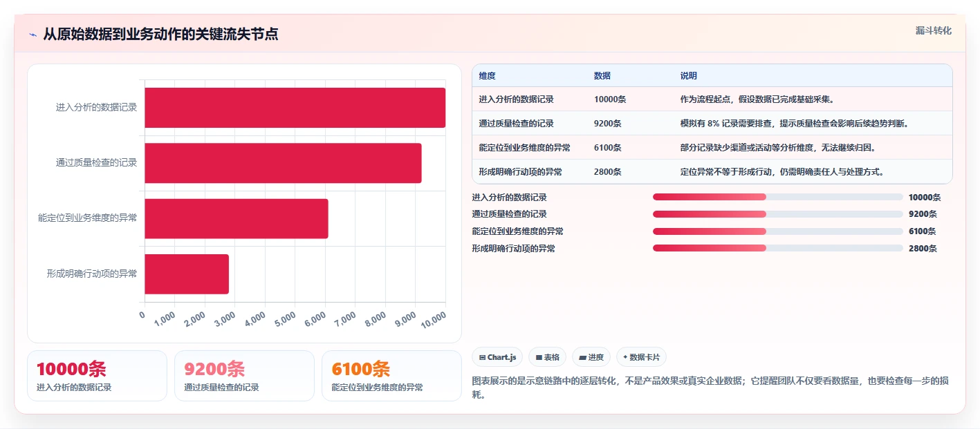Click the 能定位到业务维度的异常 progress row label
Screen dimensions: 980x429
click(517, 231)
